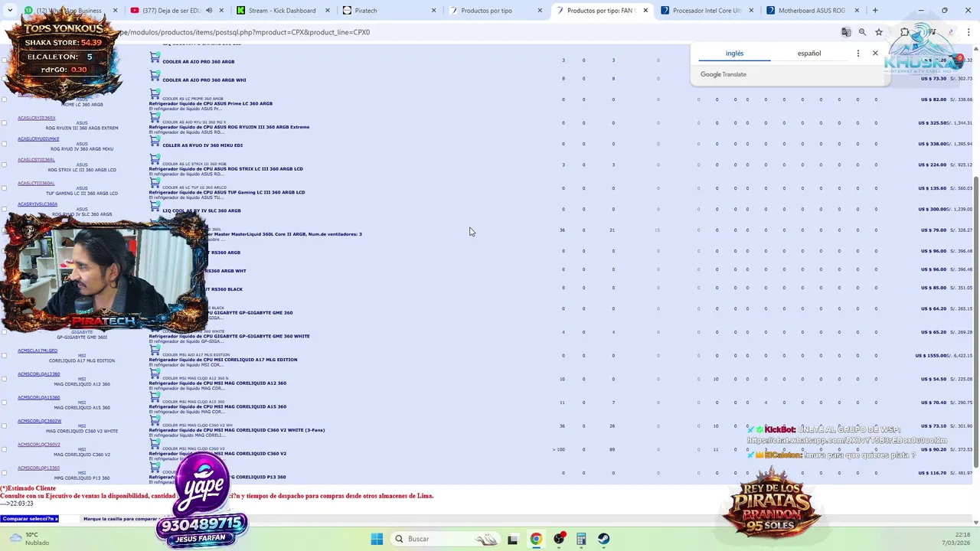Switch to Stream - Kick Dashboard tab

[283, 11]
